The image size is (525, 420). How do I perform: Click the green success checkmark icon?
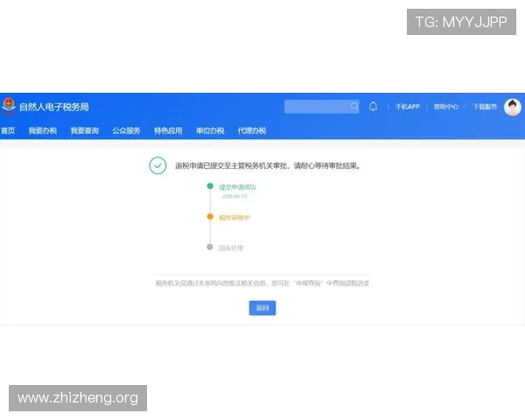click(157, 165)
